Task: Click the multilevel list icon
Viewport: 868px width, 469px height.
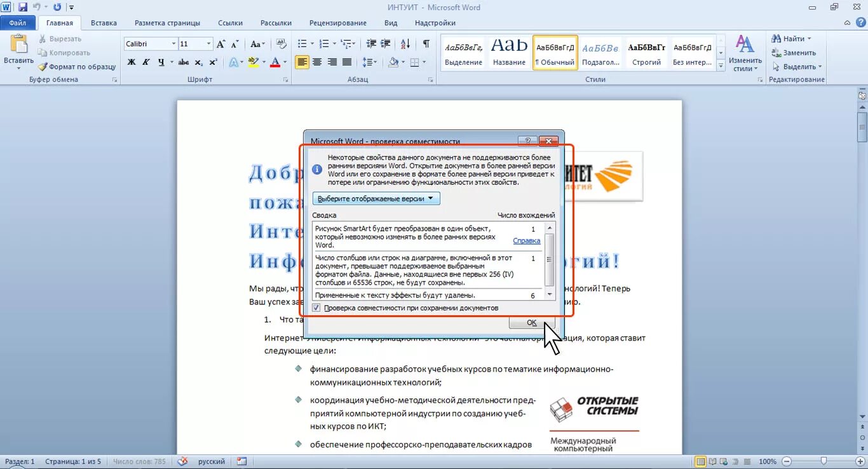Action: pos(345,44)
